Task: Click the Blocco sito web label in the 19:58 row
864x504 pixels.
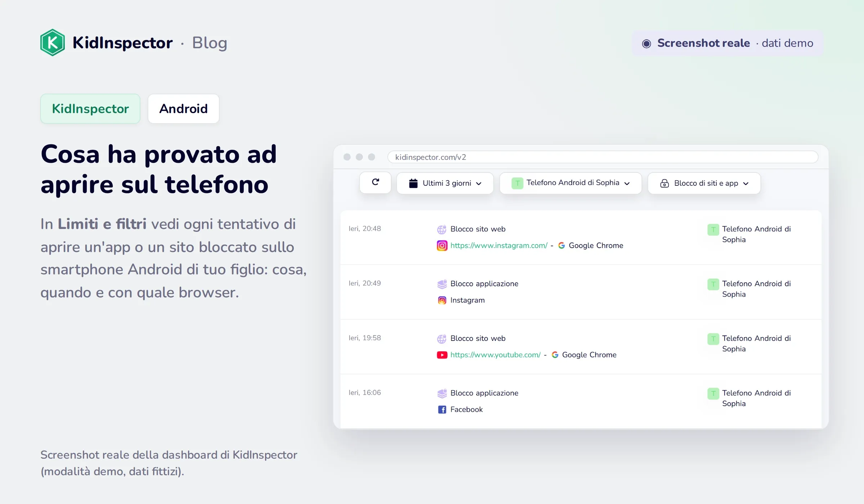Action: tap(478, 338)
